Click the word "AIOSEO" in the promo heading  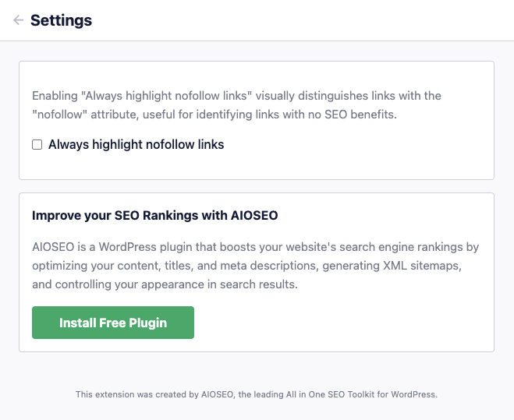point(254,216)
